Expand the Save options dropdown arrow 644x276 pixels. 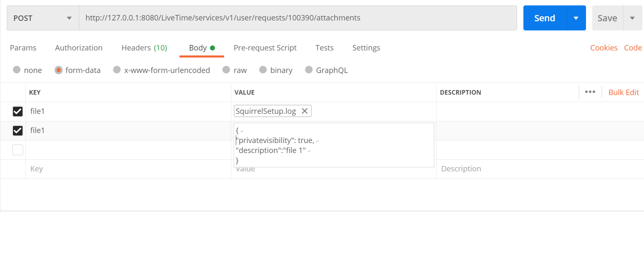click(632, 18)
